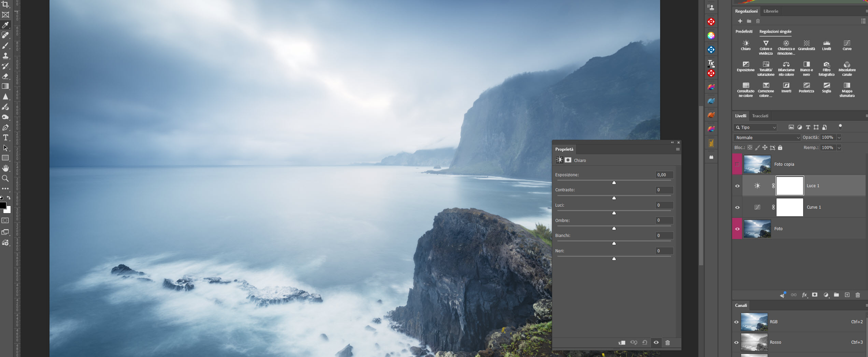Image resolution: width=868 pixels, height=357 pixels.
Task: Click the add layer mask icon in Livelli
Action: [x=815, y=295]
